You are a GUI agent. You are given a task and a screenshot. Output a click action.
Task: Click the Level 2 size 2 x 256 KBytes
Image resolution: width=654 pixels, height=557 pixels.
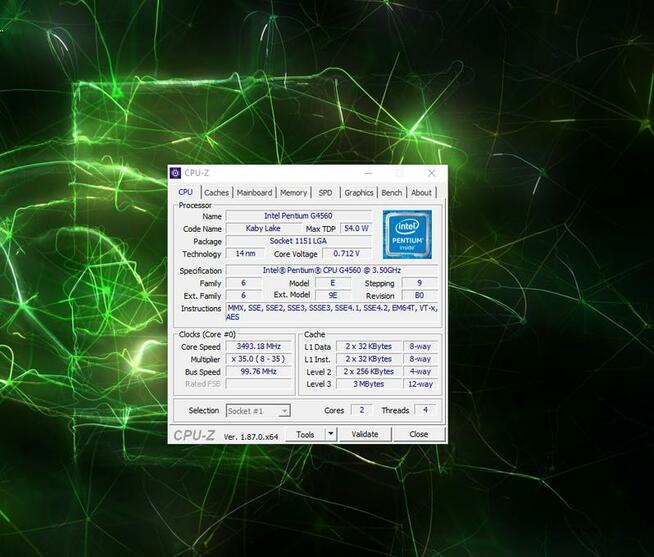pos(369,371)
